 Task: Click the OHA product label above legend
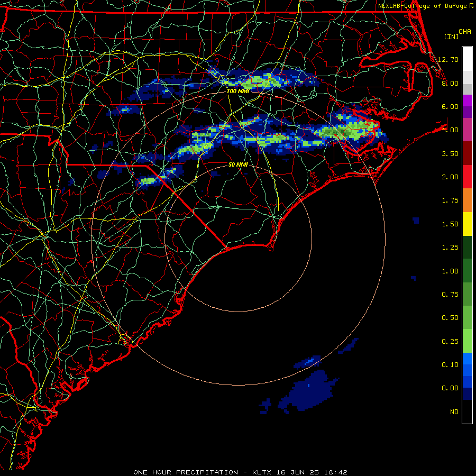click(x=465, y=32)
